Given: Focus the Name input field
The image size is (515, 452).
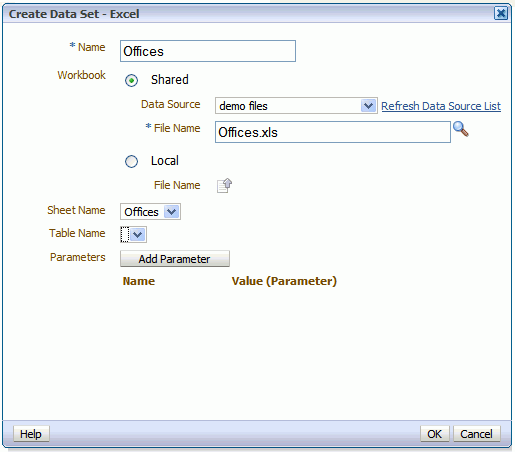Looking at the screenshot, I should (208, 51).
